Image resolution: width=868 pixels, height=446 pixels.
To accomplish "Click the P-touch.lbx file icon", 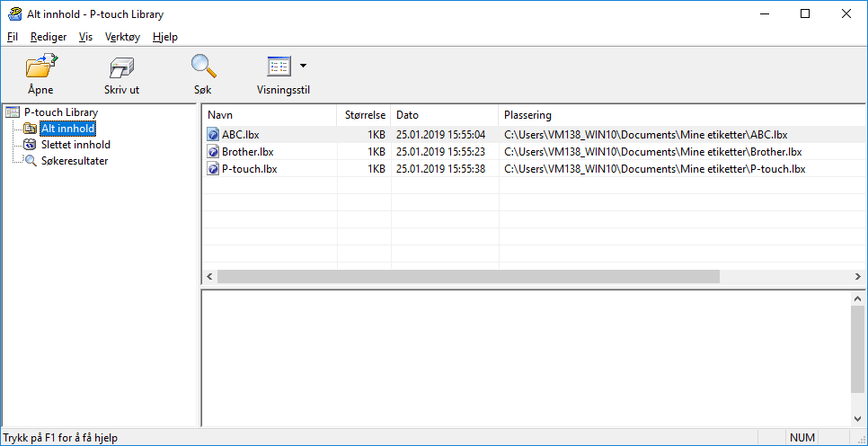I will coord(213,169).
